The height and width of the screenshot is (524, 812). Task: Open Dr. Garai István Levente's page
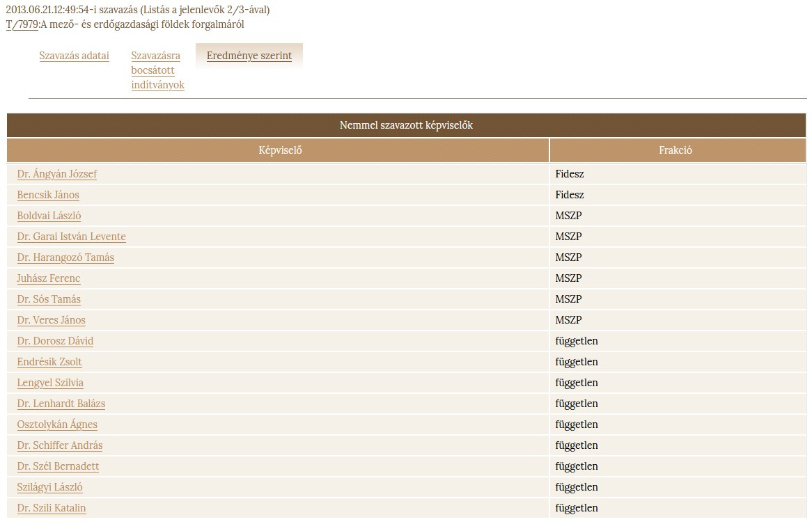click(x=72, y=237)
